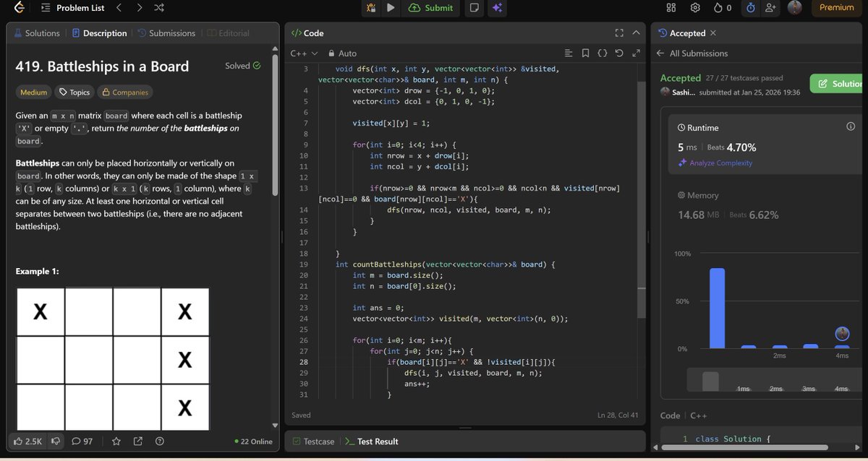The height and width of the screenshot is (461, 868).
Task: Open the user profile avatar
Action: (795, 8)
